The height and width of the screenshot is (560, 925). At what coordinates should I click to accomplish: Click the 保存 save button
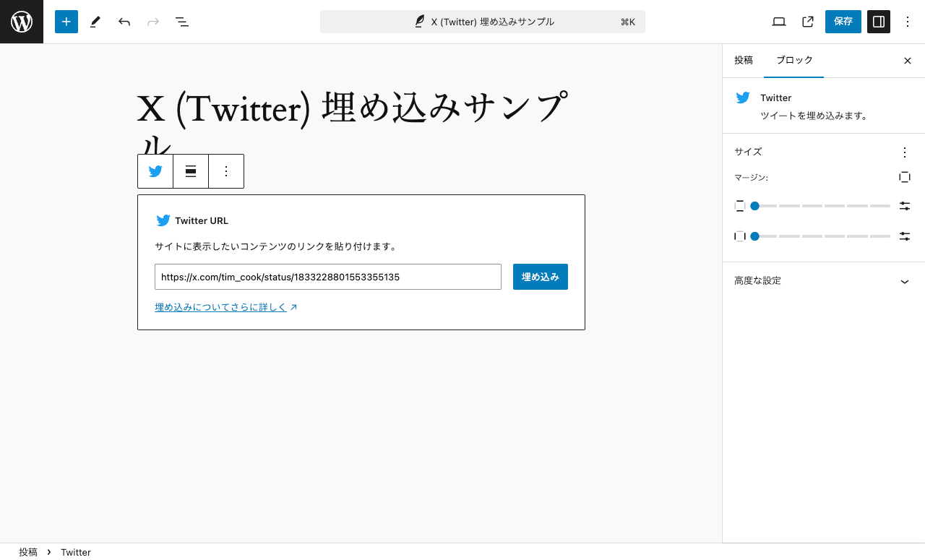coord(843,22)
